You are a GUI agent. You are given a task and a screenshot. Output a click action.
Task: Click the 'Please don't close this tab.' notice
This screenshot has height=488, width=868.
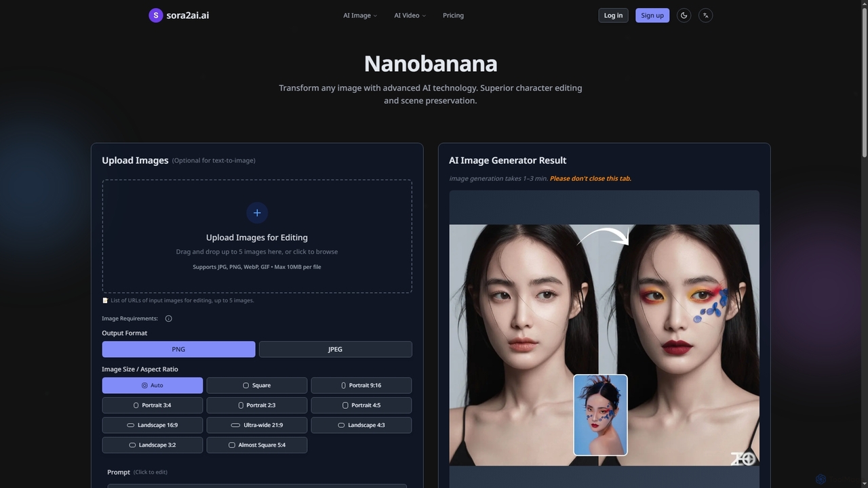pyautogui.click(x=590, y=179)
